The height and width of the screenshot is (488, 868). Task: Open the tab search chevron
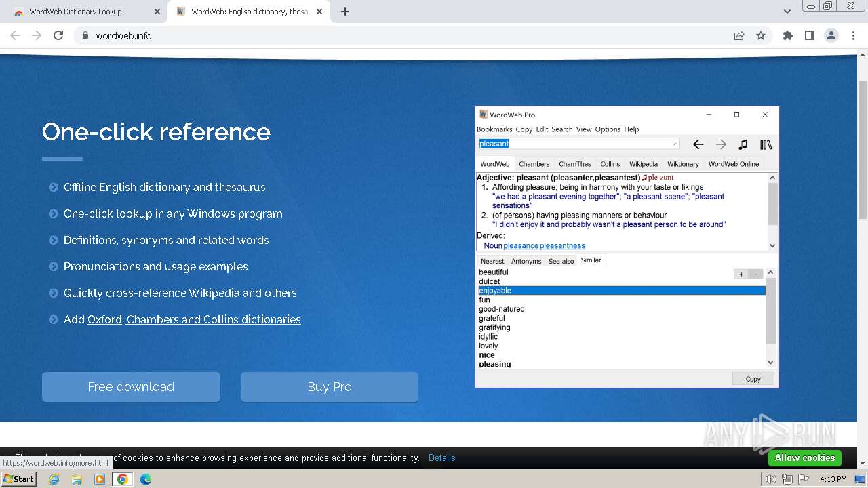coord(787,12)
